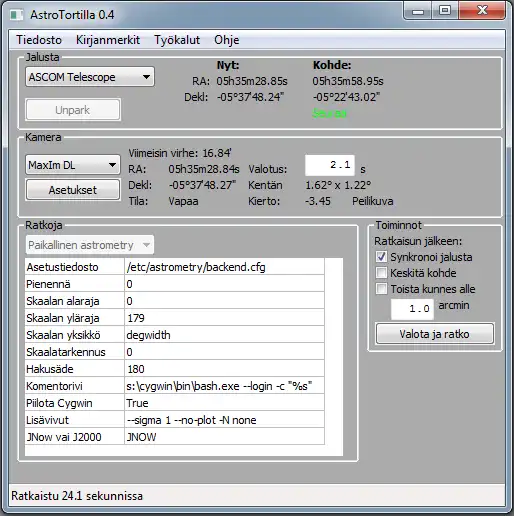Screen dimensions: 514x516
Task: Click the status bar Ratkaistu 24.1 sekunnissa
Action: (x=77, y=496)
